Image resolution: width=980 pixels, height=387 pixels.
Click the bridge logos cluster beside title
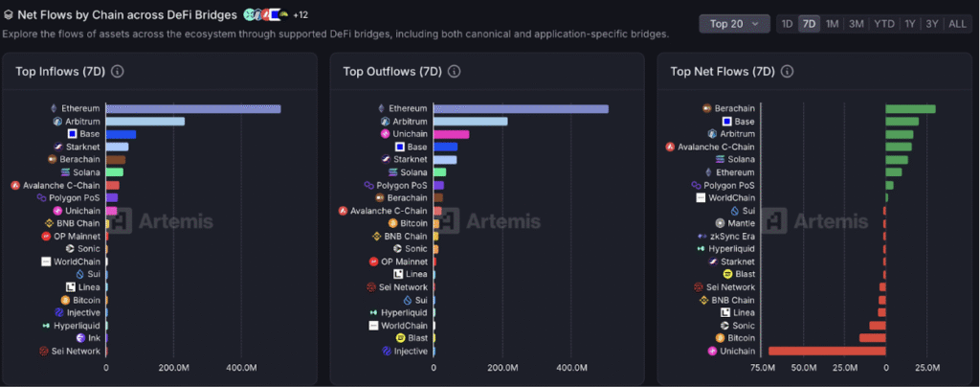click(266, 14)
